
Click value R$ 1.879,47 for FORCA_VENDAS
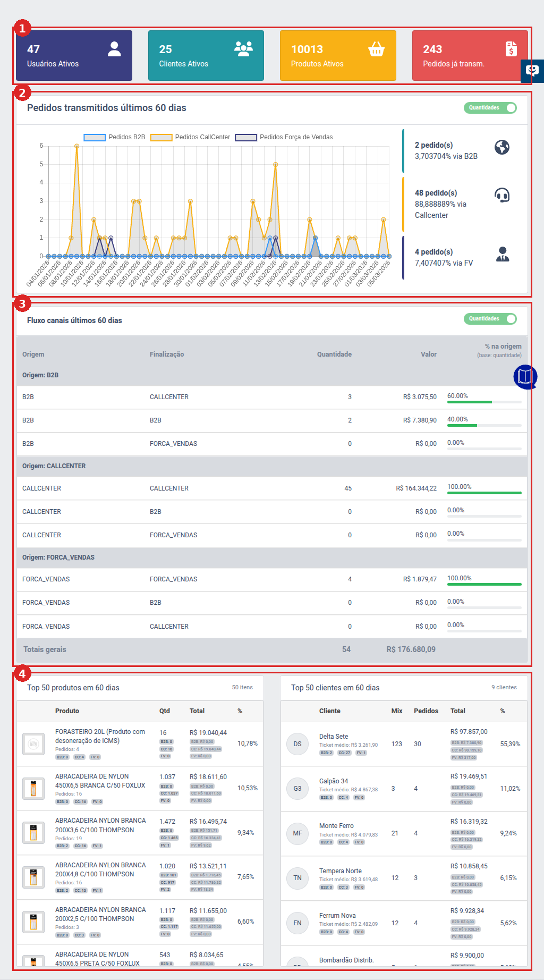click(420, 579)
